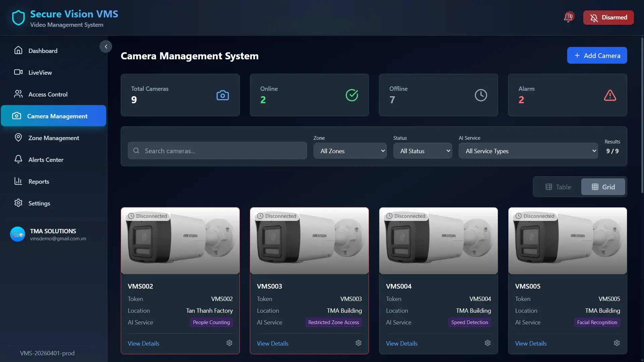Select Camera Management sidebar item
Screen dimensions: 644x362
pyautogui.click(x=54, y=116)
